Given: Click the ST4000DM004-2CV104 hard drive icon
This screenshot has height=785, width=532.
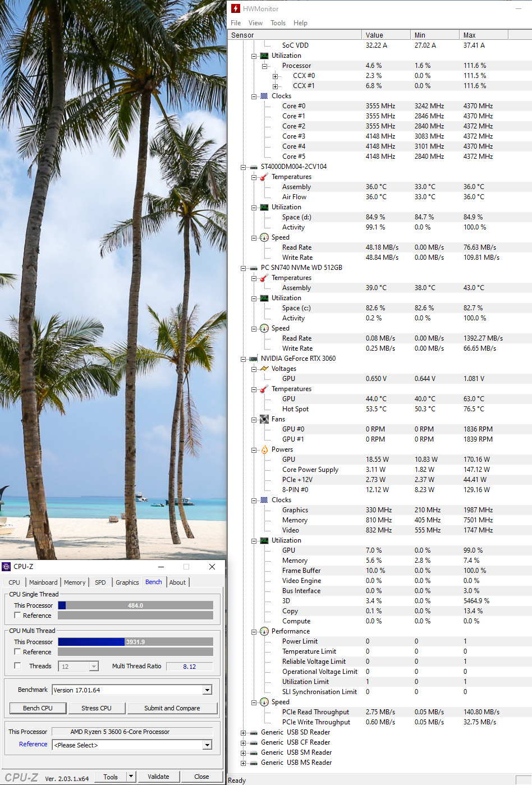Looking at the screenshot, I should click(254, 167).
